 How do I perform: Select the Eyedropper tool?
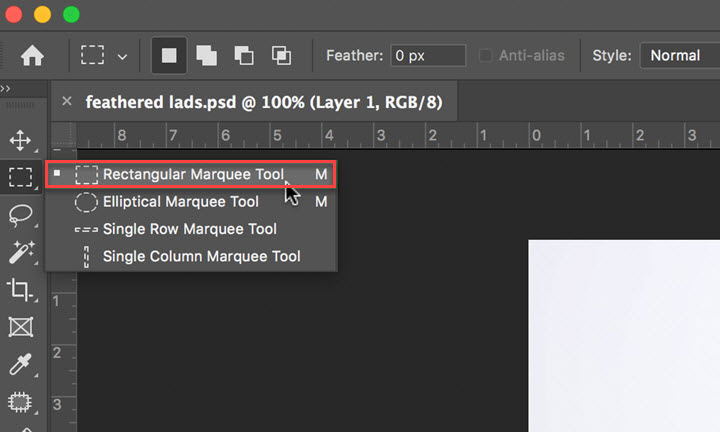(x=20, y=364)
